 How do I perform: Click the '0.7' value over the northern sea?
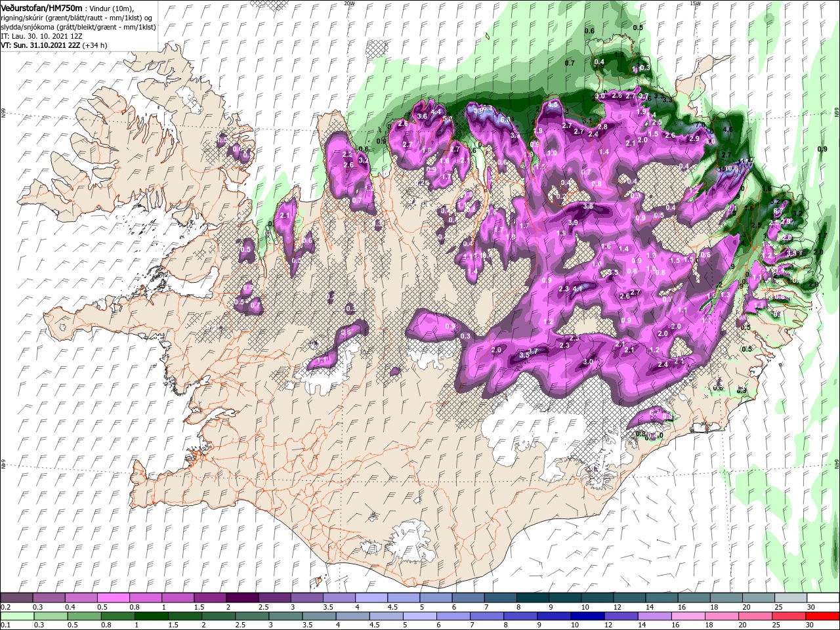tap(570, 63)
